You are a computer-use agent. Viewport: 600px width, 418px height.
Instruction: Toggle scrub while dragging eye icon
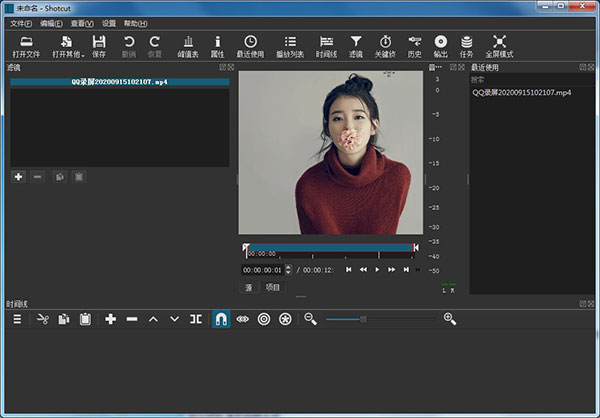[x=242, y=319]
